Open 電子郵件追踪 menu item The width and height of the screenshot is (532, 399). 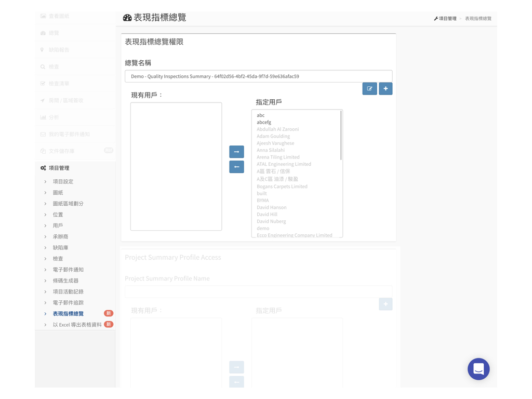coord(68,303)
